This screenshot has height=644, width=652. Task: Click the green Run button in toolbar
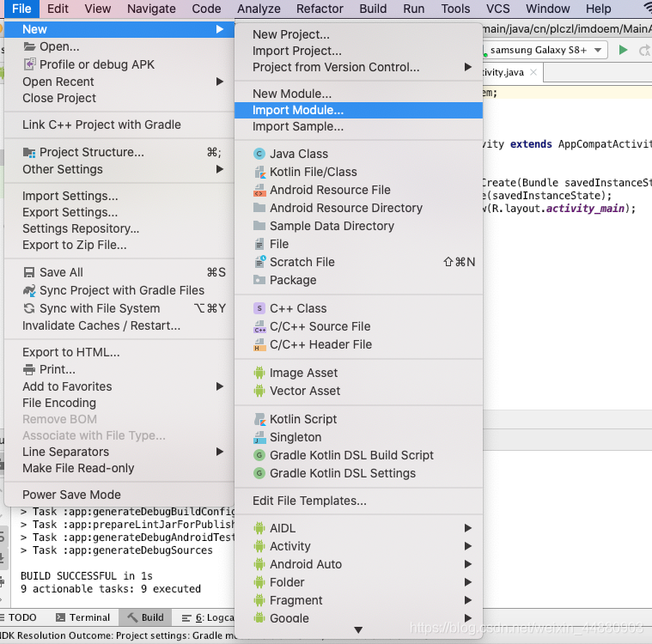623,51
